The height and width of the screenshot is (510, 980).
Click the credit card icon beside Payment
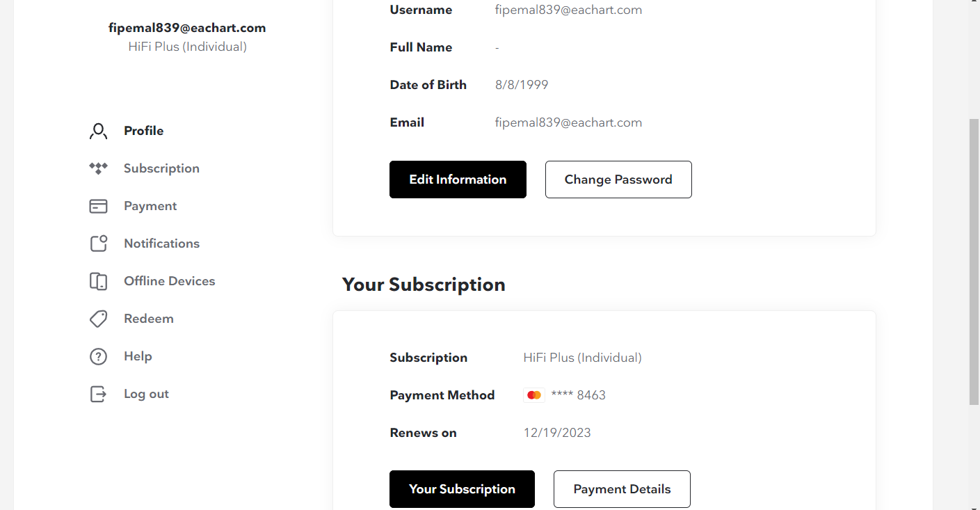(x=98, y=206)
